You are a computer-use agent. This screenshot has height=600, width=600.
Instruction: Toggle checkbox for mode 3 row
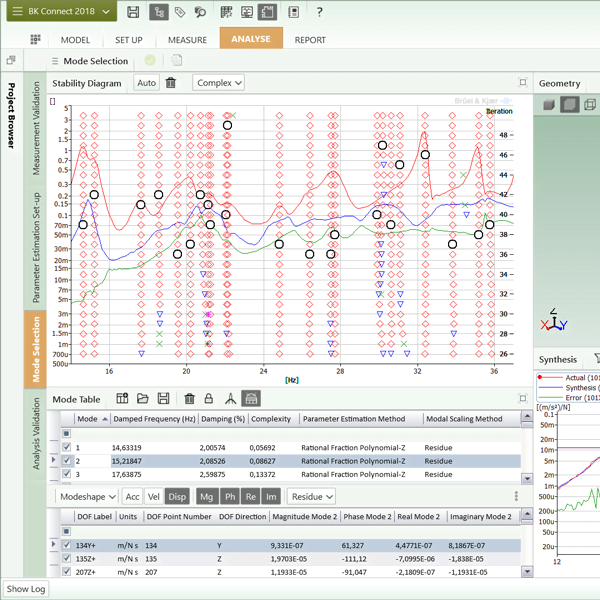tap(67, 475)
